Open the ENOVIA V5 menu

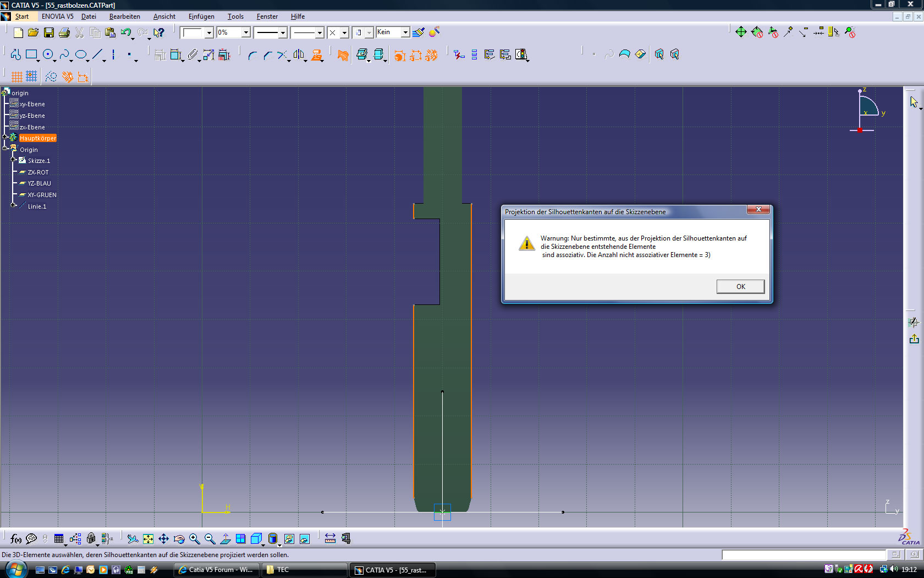click(58, 17)
